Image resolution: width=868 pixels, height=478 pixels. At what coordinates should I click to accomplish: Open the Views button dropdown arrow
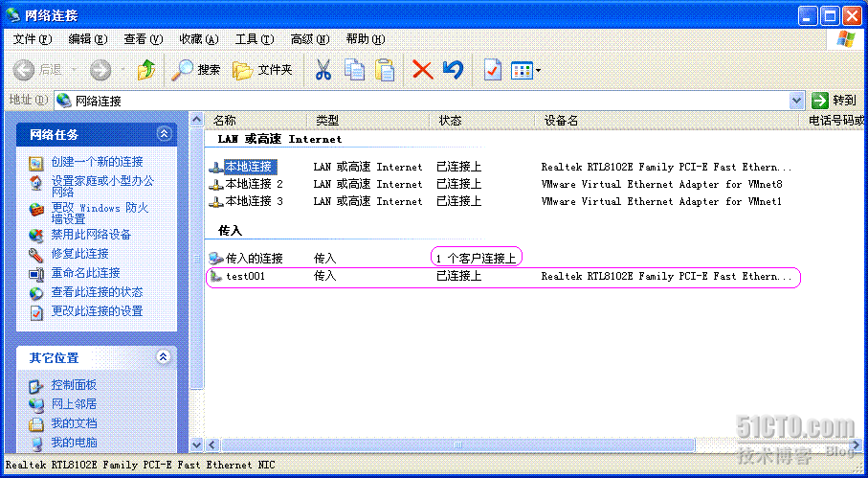pos(538,70)
